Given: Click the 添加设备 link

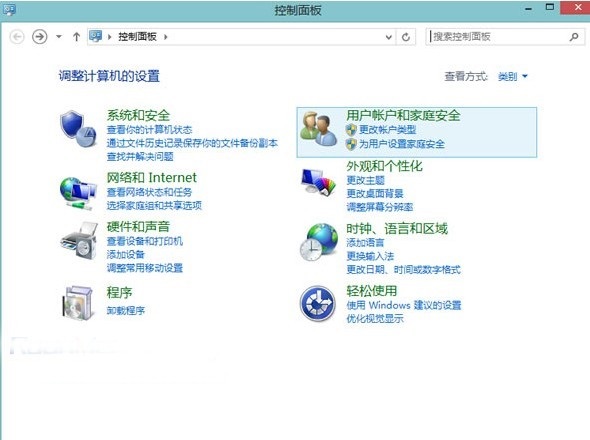Looking at the screenshot, I should click(x=126, y=255).
